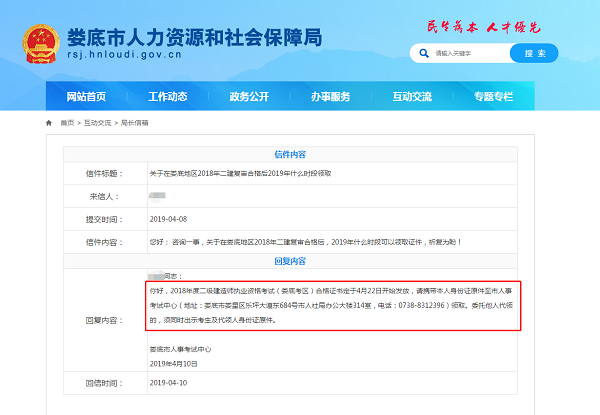
Task: Open the 政务公开 nav item
Action: [249, 96]
